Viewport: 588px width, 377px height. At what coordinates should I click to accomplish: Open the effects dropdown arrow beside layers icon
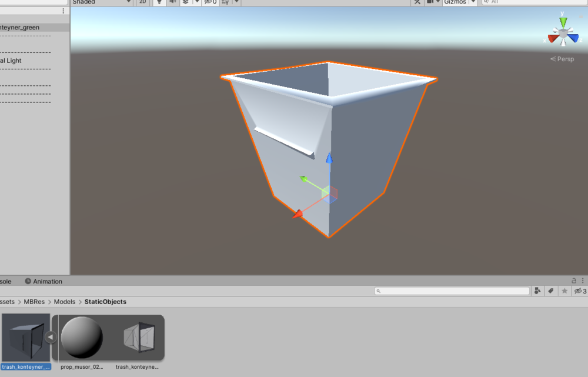click(x=197, y=2)
